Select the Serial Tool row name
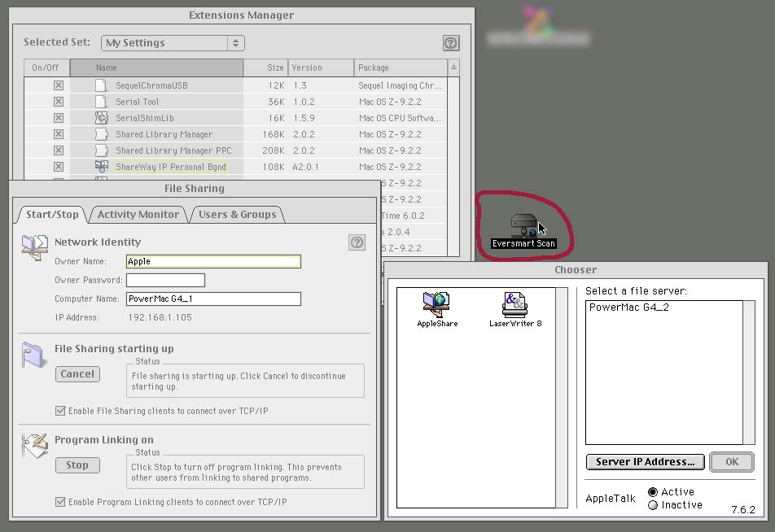This screenshot has width=775, height=532. pyautogui.click(x=137, y=102)
